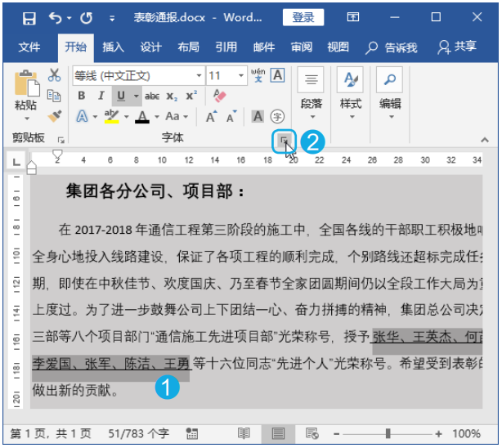This screenshot has width=502, height=448.
Task: Click the Save icon in title bar
Action: 29,17
